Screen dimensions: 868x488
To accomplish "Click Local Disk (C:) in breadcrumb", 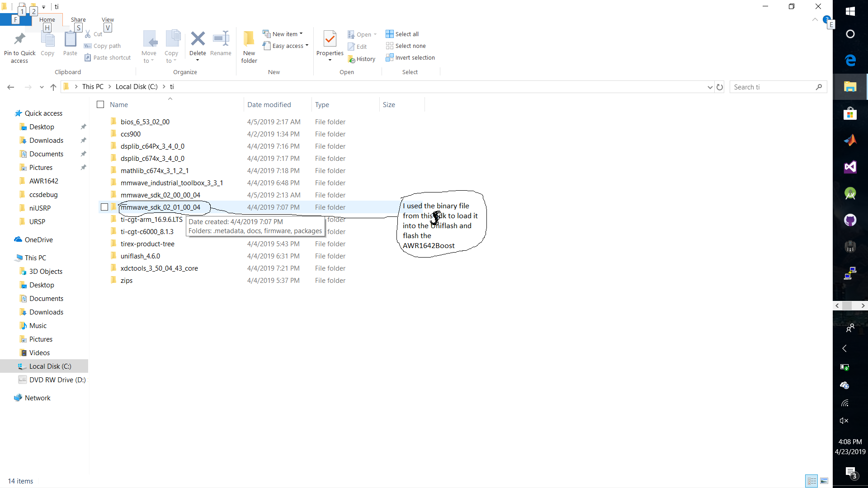I will tap(137, 87).
